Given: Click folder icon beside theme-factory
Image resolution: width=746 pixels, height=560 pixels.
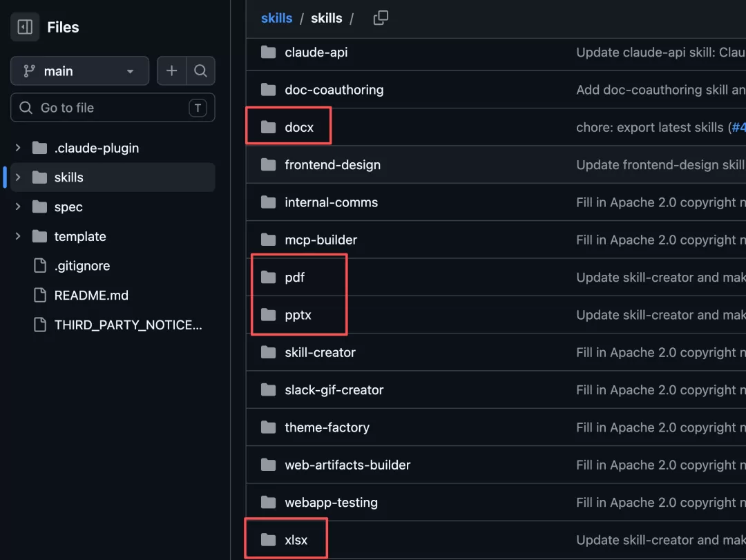Looking at the screenshot, I should [268, 427].
